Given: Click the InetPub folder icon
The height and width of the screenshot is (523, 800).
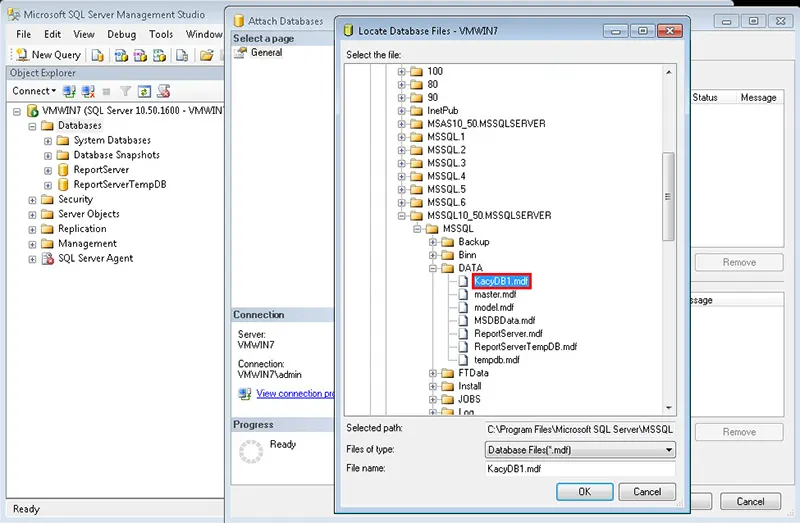Looking at the screenshot, I should pos(416,111).
